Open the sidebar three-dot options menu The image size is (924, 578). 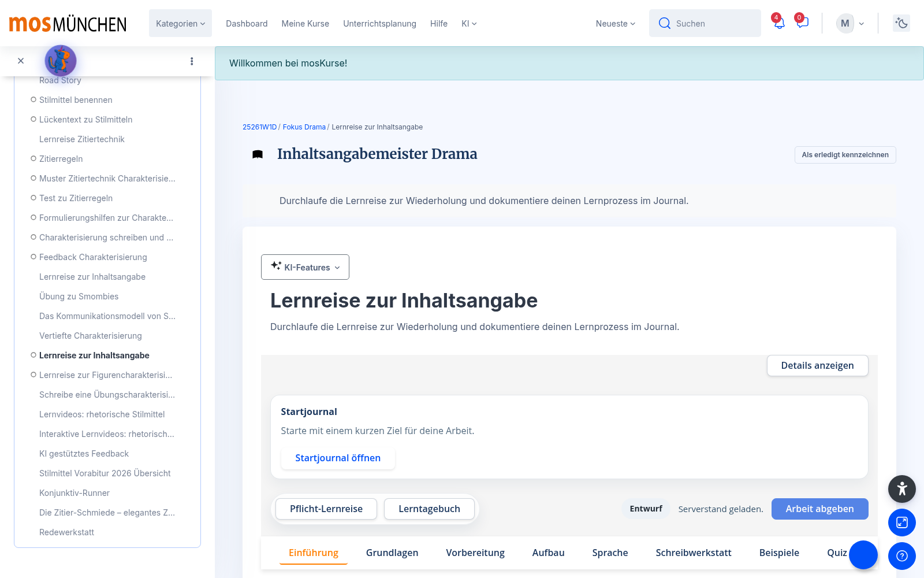[x=192, y=61]
